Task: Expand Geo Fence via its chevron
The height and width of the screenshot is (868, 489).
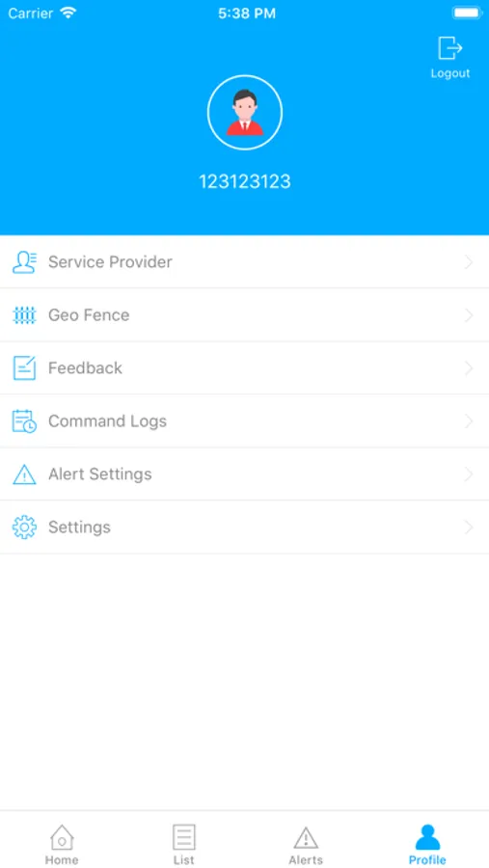Action: 469,315
